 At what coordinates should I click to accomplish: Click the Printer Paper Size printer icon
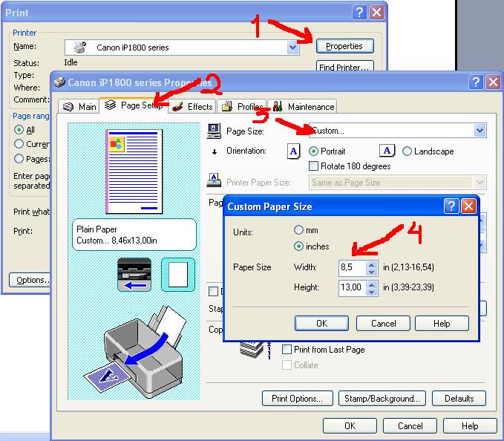click(214, 180)
